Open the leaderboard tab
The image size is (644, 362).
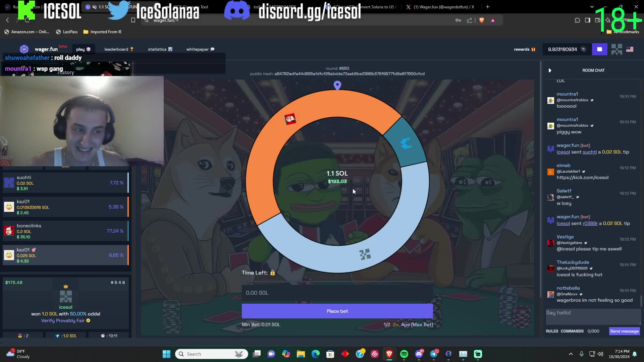119,49
